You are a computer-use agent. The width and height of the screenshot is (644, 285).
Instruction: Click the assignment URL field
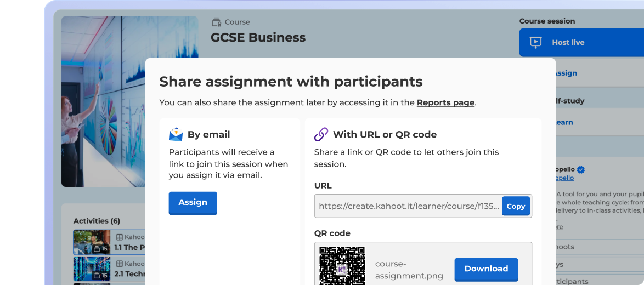(423, 206)
